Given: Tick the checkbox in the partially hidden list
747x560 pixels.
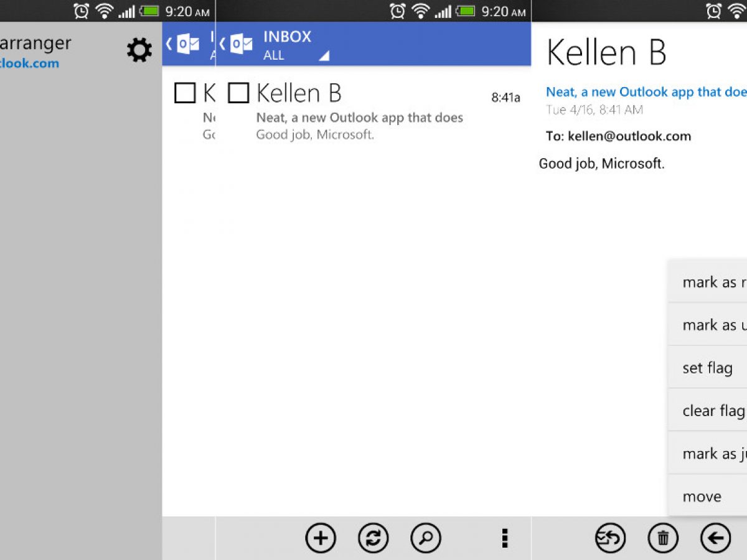Looking at the screenshot, I should click(x=185, y=93).
